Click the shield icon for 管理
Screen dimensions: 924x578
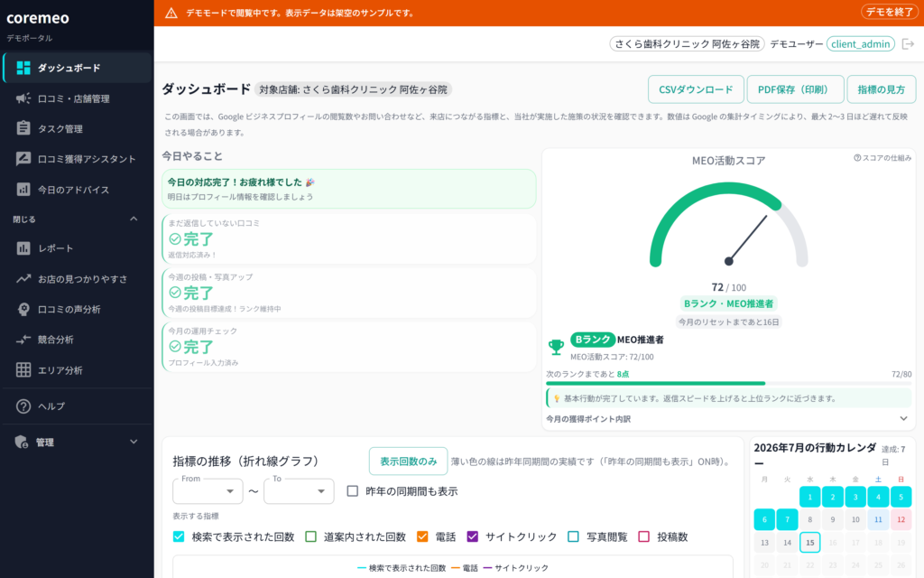pyautogui.click(x=22, y=443)
